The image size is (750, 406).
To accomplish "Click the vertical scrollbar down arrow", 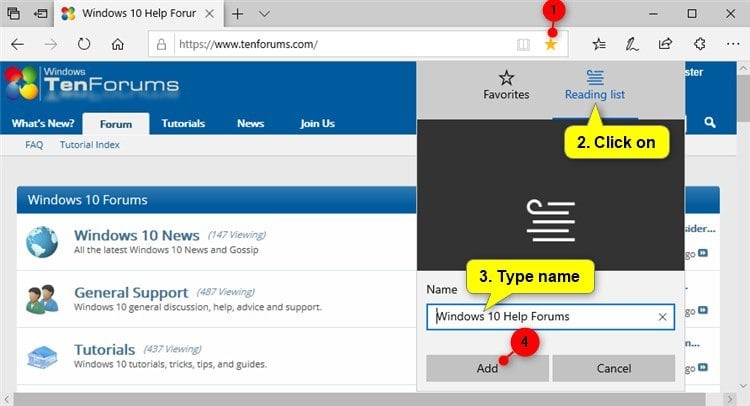I will [x=743, y=385].
